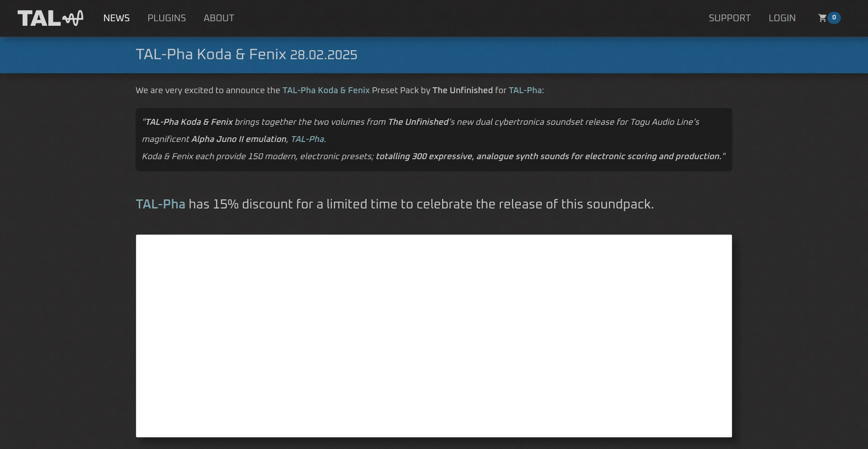Go to the PLUGINS page

[166, 18]
